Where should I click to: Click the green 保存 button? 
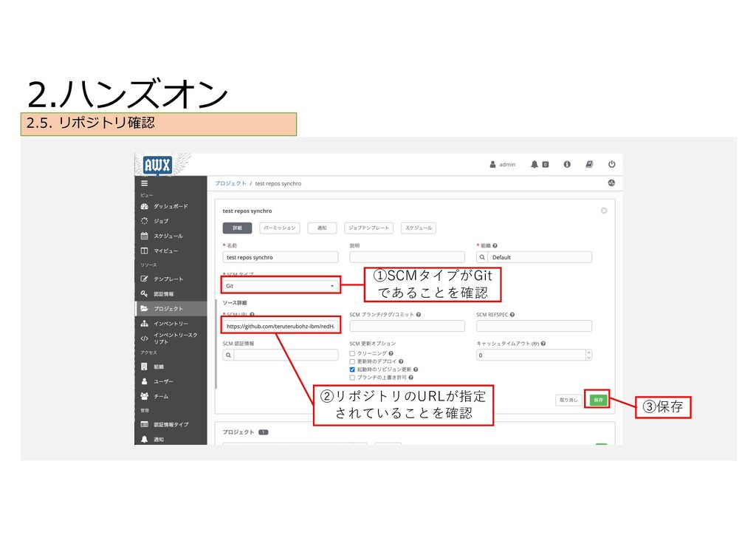pyautogui.click(x=598, y=400)
